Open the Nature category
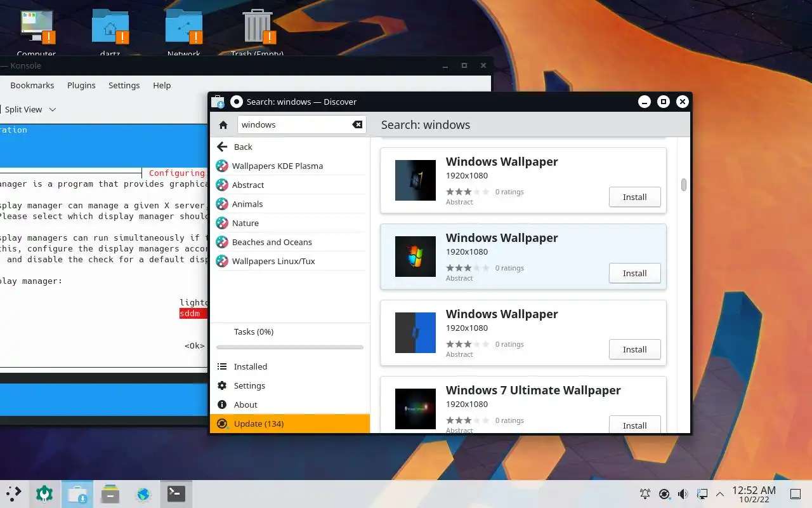Screen dimensions: 812x508 pyautogui.click(x=290, y=223)
